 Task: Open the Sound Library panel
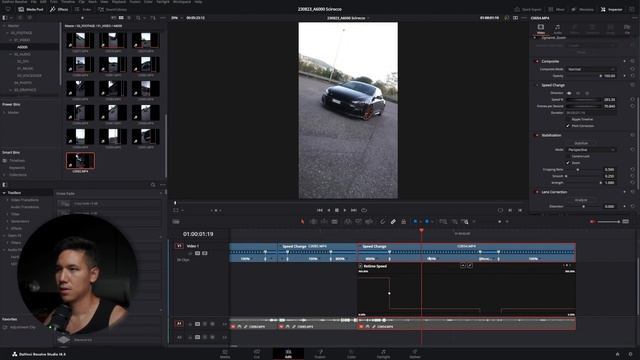tap(113, 9)
